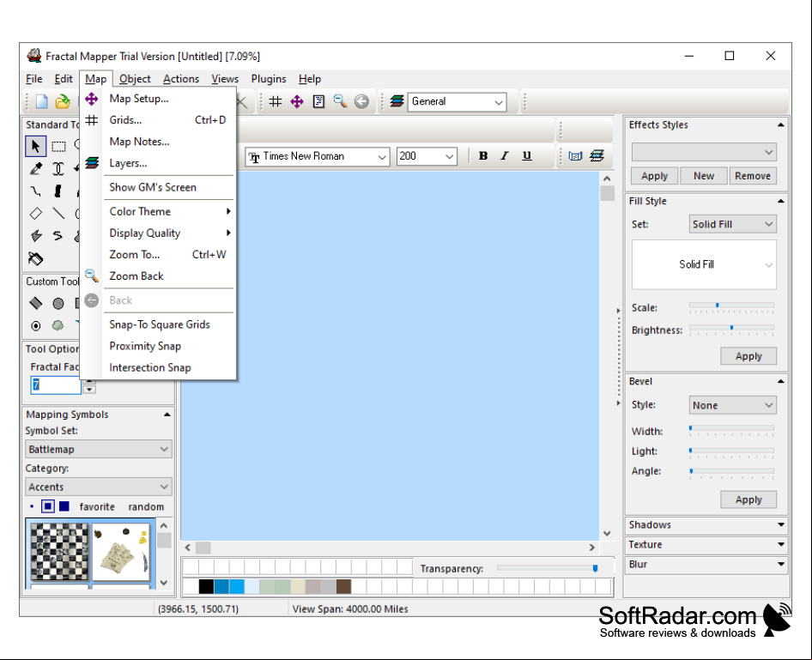Viewport: 812px width, 660px height.
Task: Open the General layer dropdown
Action: coord(457,101)
